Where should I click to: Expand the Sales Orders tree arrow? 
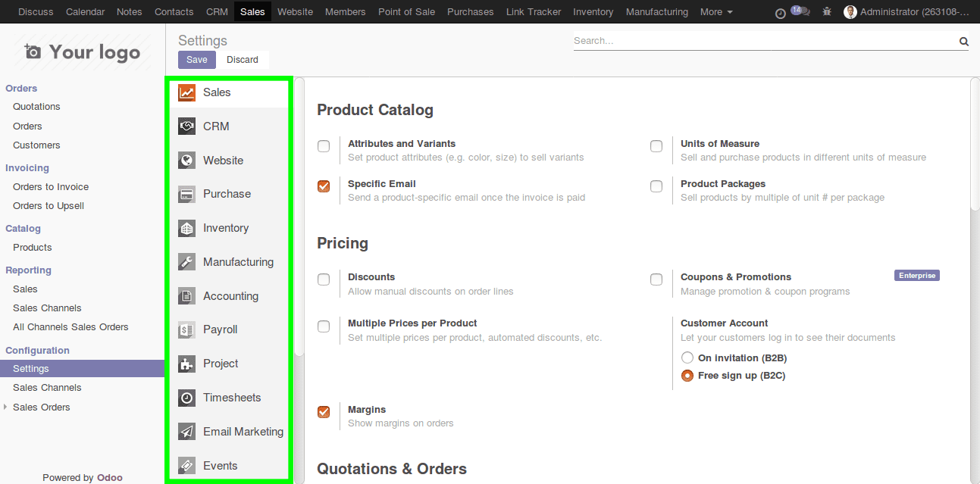click(x=7, y=407)
